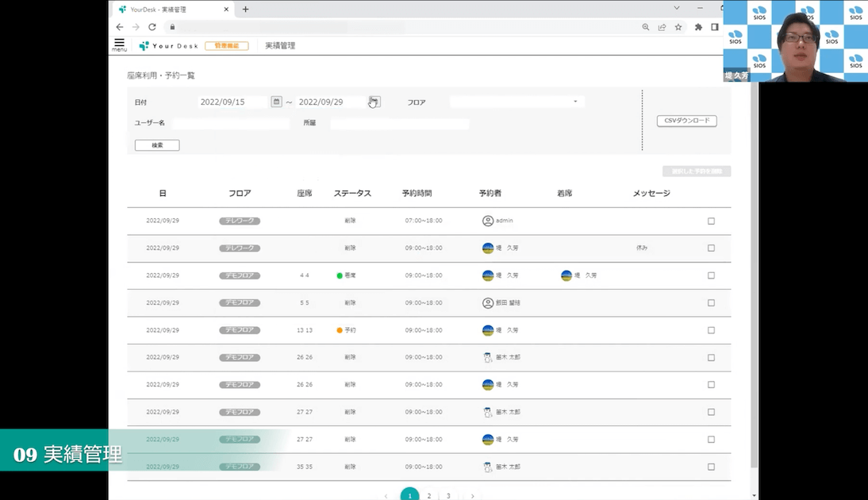Image resolution: width=868 pixels, height=500 pixels.
Task: Click the CSVダウンロード button
Action: (686, 121)
